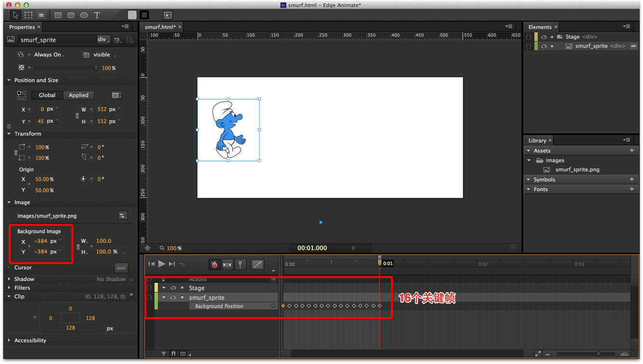Expand the Filters section
Screen dimensions: 643x364
click(9, 288)
